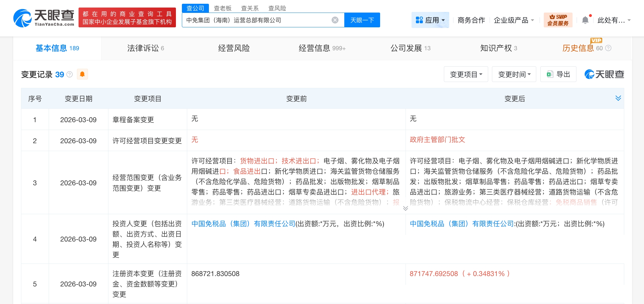
Task: Expand the 企业级产品 menu
Action: tap(514, 20)
